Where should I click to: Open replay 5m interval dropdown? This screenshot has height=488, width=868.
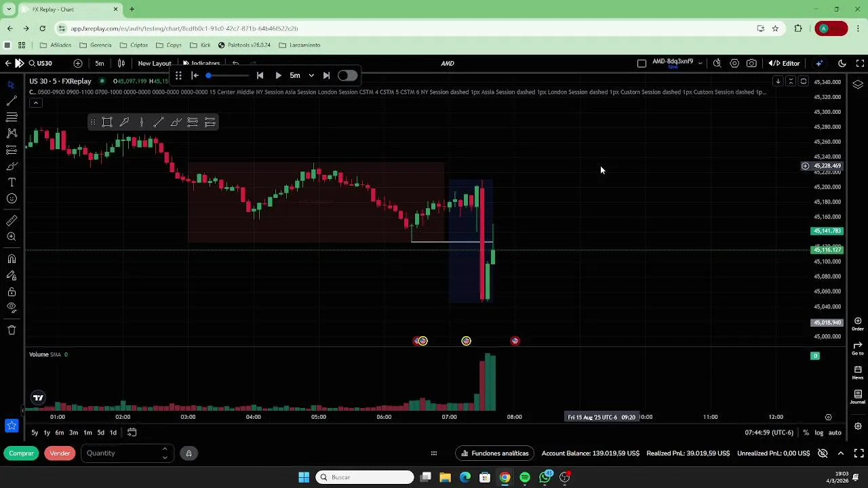pyautogui.click(x=302, y=75)
